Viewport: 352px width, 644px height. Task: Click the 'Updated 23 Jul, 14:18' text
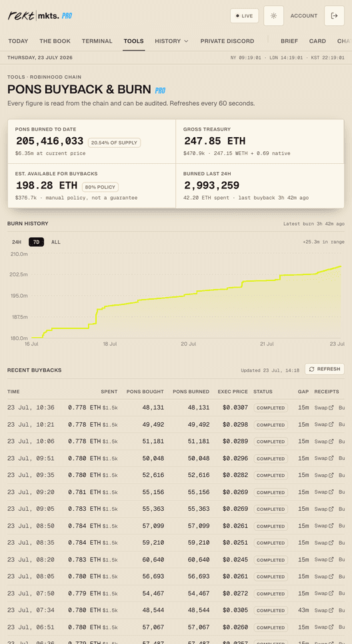point(270,370)
